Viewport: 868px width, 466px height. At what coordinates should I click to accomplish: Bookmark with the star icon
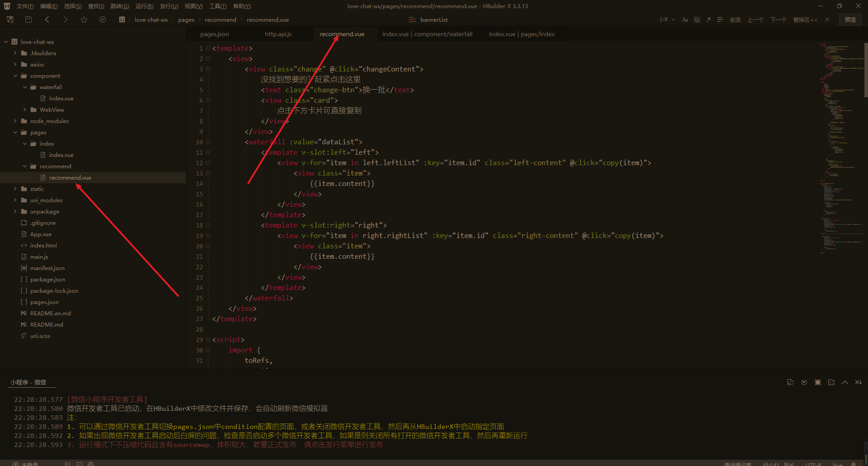(84, 19)
